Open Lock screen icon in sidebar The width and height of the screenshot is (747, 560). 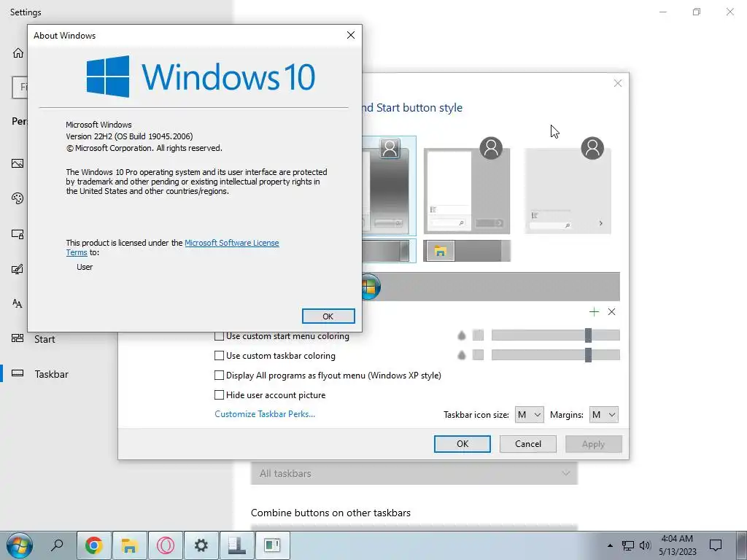pyautogui.click(x=18, y=234)
